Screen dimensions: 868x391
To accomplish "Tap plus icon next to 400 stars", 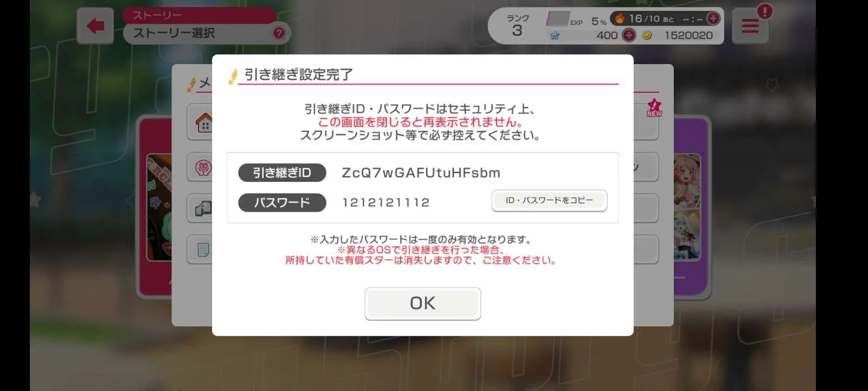I will pyautogui.click(x=629, y=35).
